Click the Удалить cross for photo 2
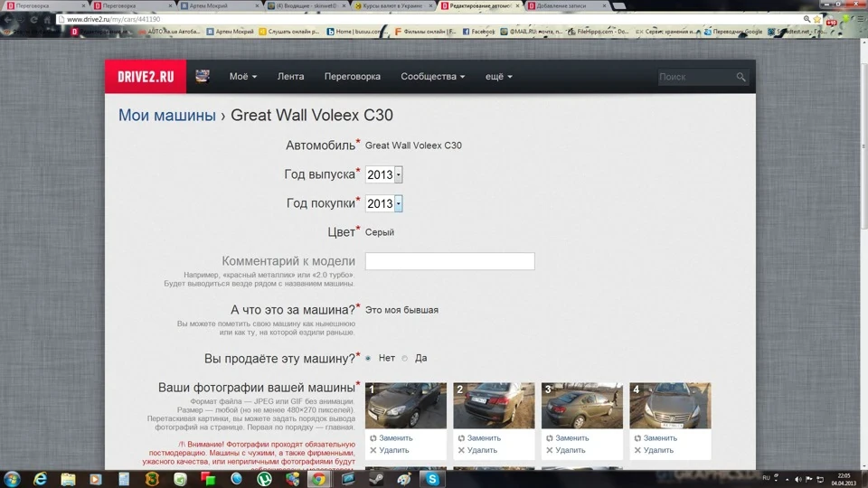Screen dimensions: 868x488 (x=461, y=450)
